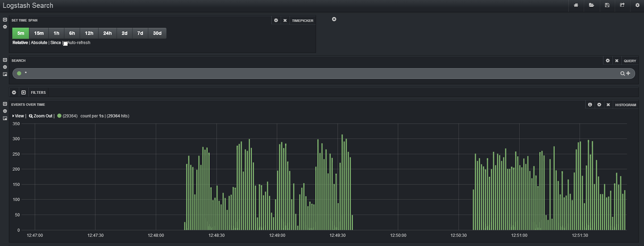644x246 pixels.
Task: Open Query panel settings gear
Action: [608, 60]
